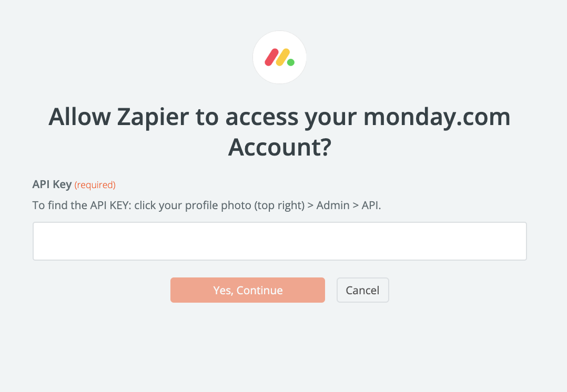The height and width of the screenshot is (392, 567).
Task: Click the trailing API. in the instructions
Action: coord(370,205)
